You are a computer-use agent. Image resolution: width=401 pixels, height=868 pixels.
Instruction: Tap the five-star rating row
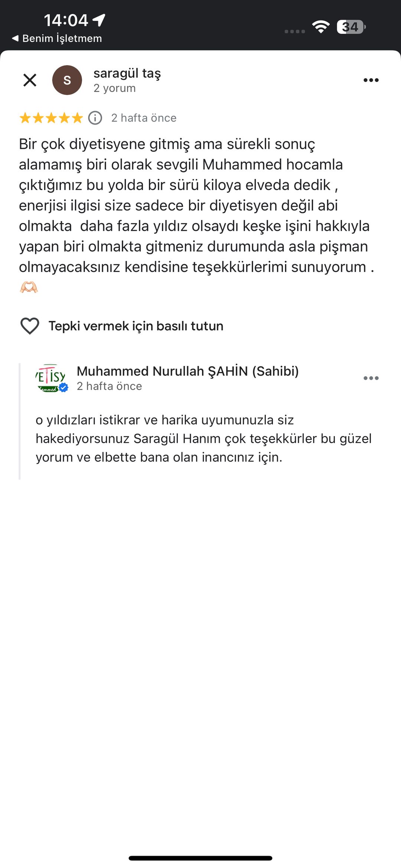point(51,118)
